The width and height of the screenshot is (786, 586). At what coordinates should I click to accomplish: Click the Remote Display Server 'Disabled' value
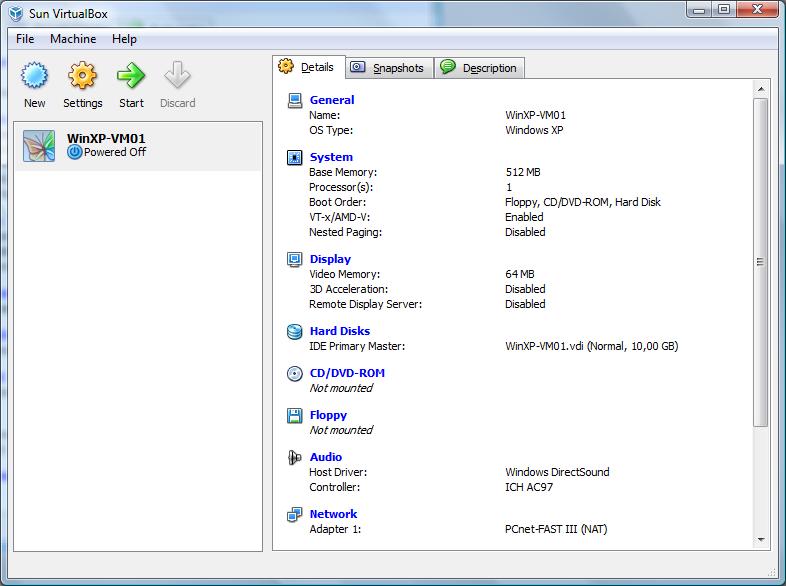(x=525, y=304)
